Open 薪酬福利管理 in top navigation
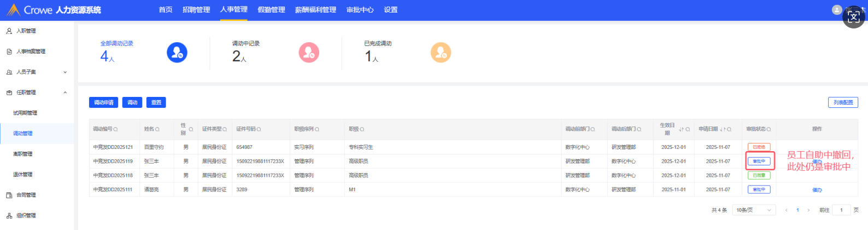 click(315, 10)
